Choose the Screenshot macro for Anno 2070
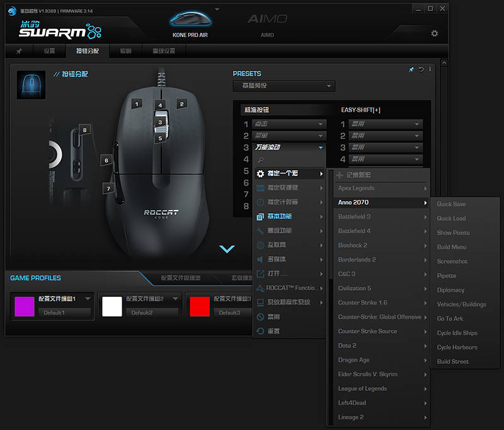This screenshot has height=430, width=504. point(465,262)
